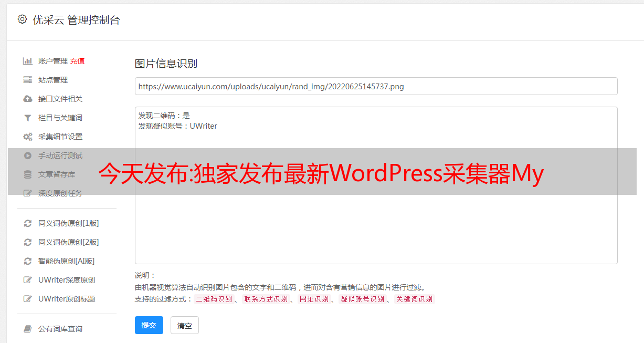Click the 网址识别 tag
The image size is (644, 343).
click(314, 299)
